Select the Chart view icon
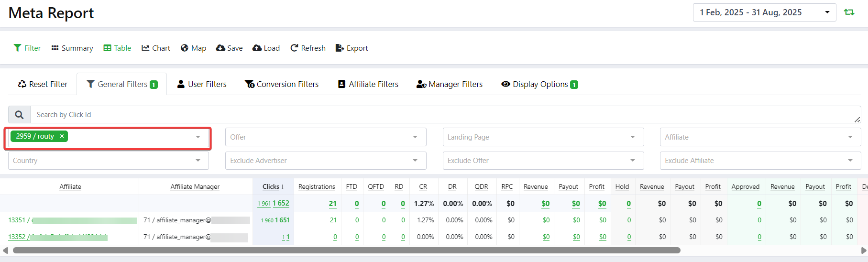 [x=156, y=48]
